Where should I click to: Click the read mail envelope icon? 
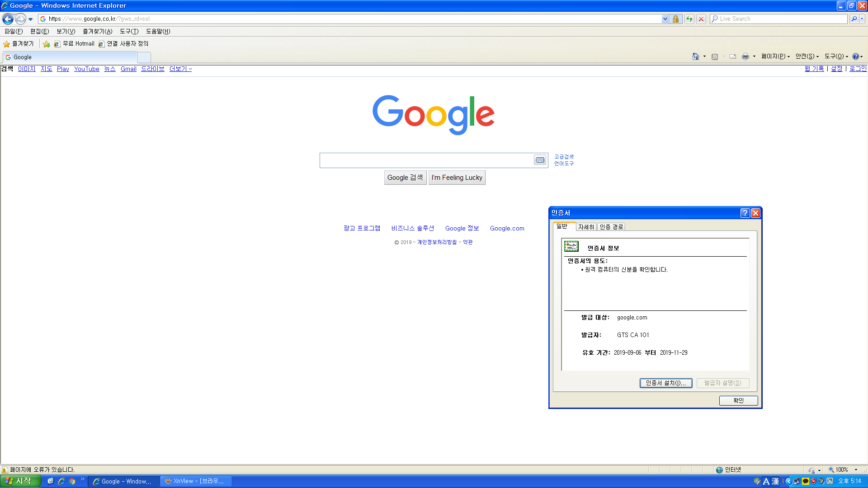pos(733,56)
